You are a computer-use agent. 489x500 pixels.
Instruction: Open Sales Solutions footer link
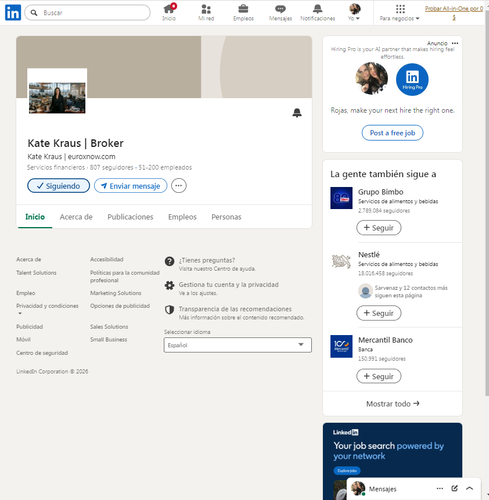tap(109, 327)
